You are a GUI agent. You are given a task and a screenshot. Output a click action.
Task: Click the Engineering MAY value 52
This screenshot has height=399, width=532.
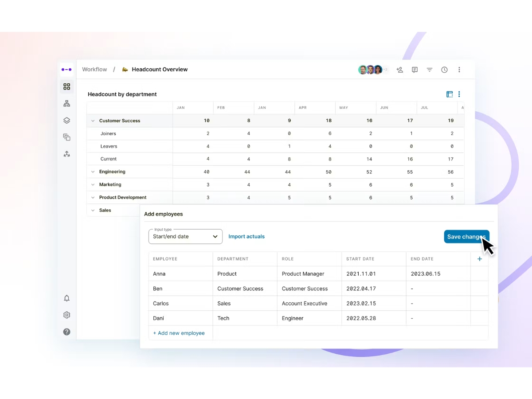(x=369, y=172)
